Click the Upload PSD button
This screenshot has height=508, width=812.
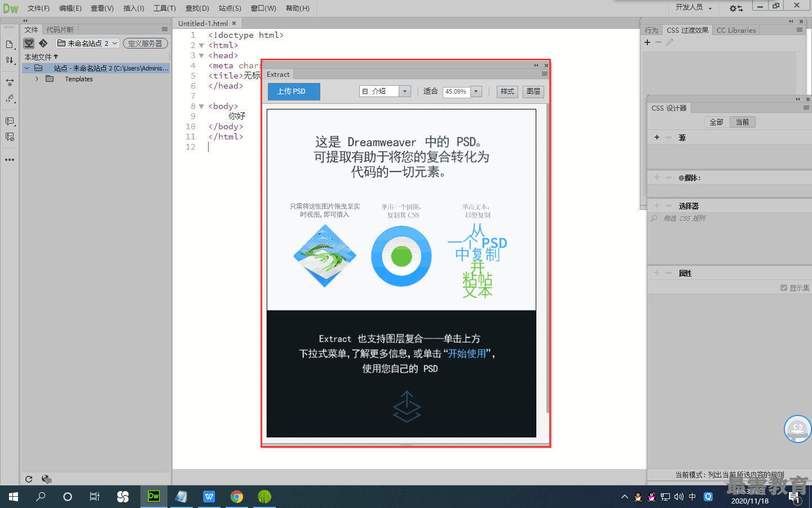click(294, 91)
